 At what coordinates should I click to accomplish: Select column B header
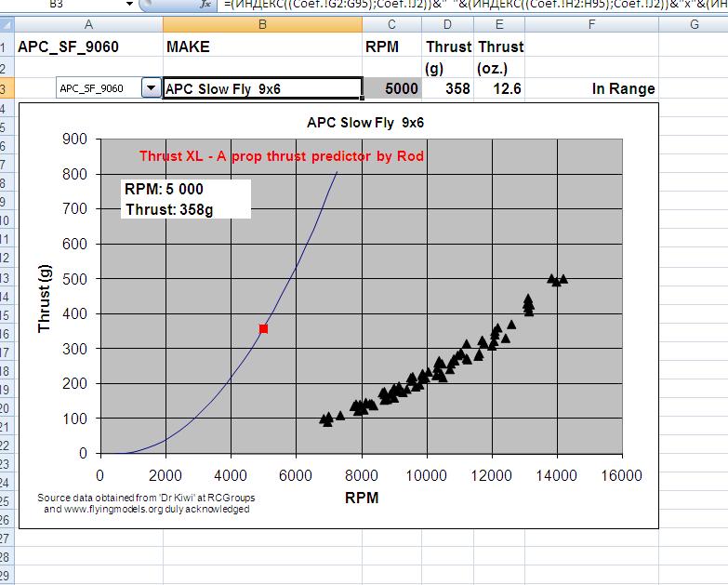pos(262,24)
